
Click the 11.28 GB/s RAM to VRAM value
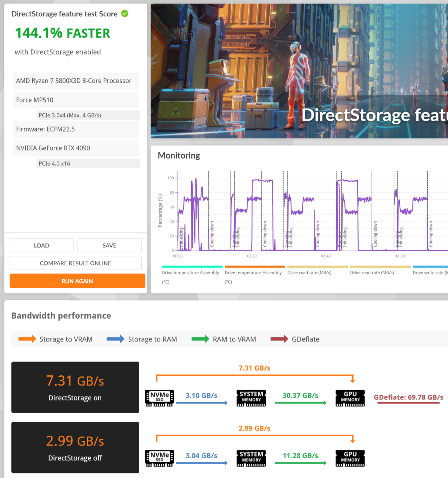[300, 456]
